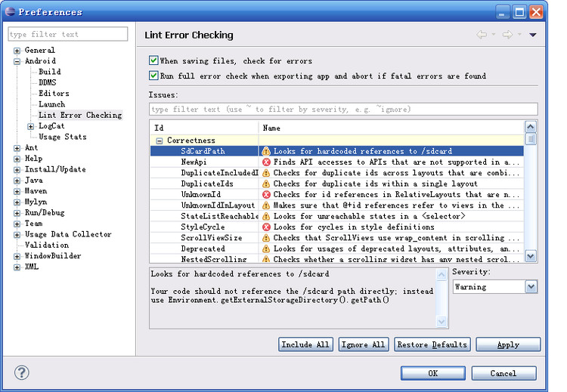
Task: Click the warning icon in ScrollViewSize row
Action: click(266, 238)
